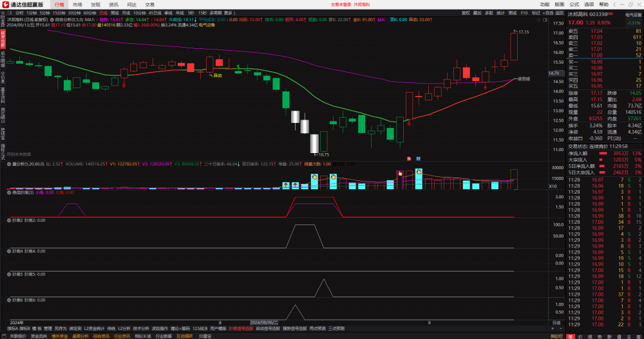This screenshot has width=644, height=339.
Task: Open the 互动调研 bottom tab
Action: click(184, 336)
